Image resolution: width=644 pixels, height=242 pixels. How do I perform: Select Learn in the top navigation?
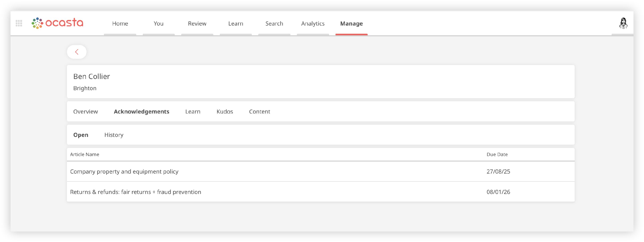click(x=235, y=23)
